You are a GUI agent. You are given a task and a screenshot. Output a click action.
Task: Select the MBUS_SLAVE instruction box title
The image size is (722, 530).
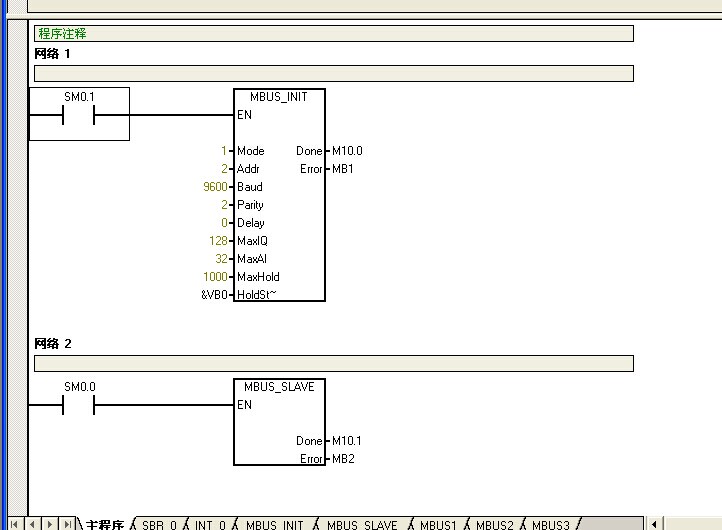279,387
